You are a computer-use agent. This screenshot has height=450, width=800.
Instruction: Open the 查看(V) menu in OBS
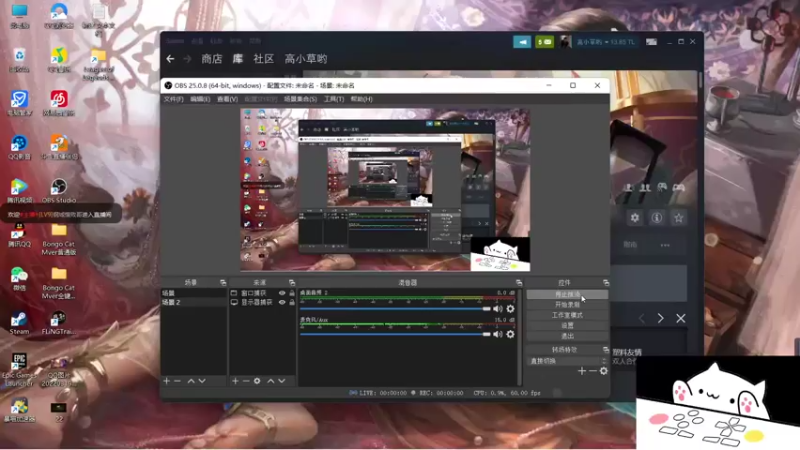(227, 99)
